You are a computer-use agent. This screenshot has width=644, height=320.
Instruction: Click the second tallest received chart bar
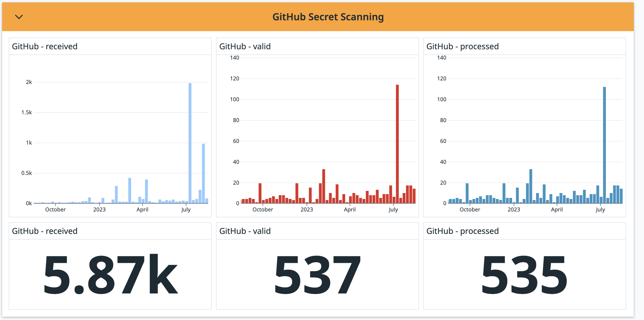[203, 173]
